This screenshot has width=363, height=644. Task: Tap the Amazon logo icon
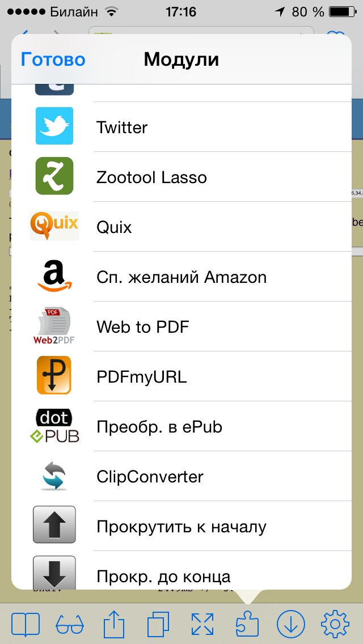tap(54, 276)
